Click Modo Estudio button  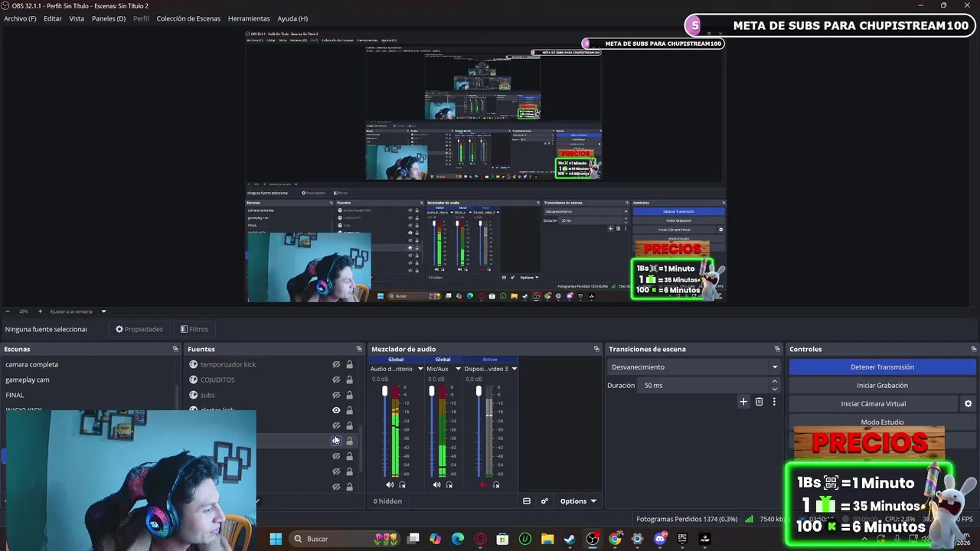882,422
